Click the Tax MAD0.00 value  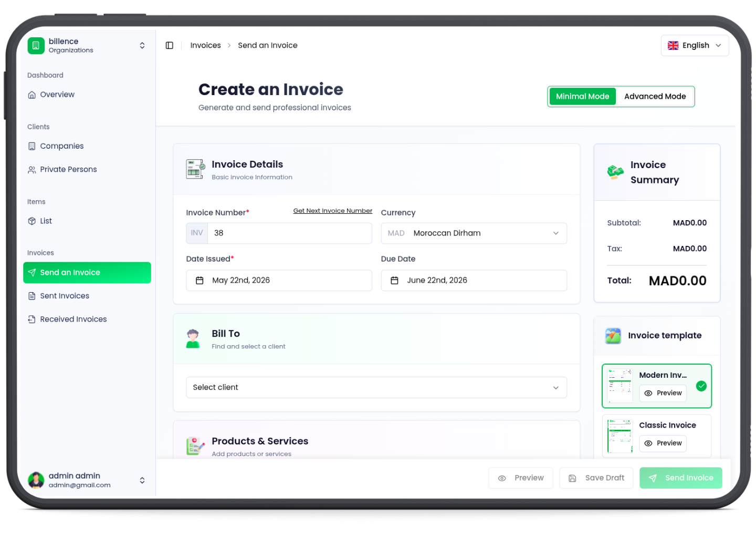(690, 249)
